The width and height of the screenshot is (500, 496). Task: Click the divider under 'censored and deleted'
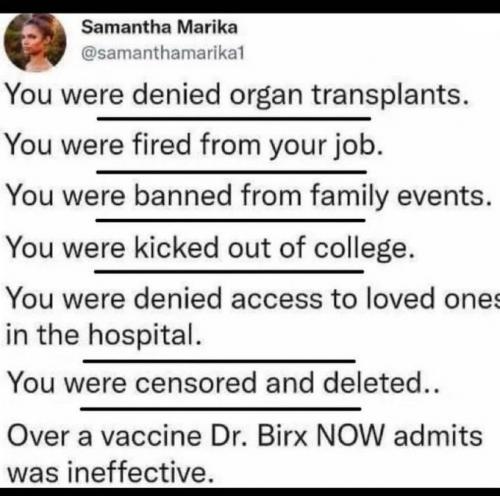(x=221, y=408)
